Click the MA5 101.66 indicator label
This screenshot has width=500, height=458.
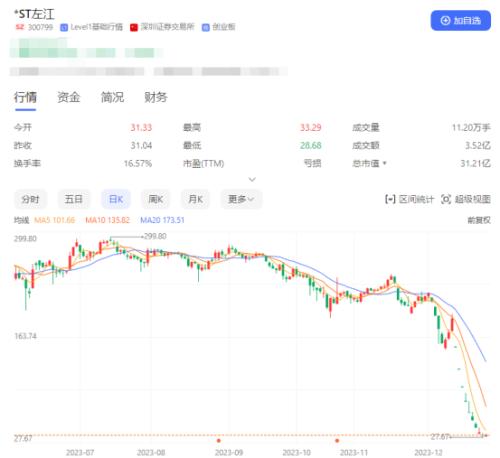55,220
